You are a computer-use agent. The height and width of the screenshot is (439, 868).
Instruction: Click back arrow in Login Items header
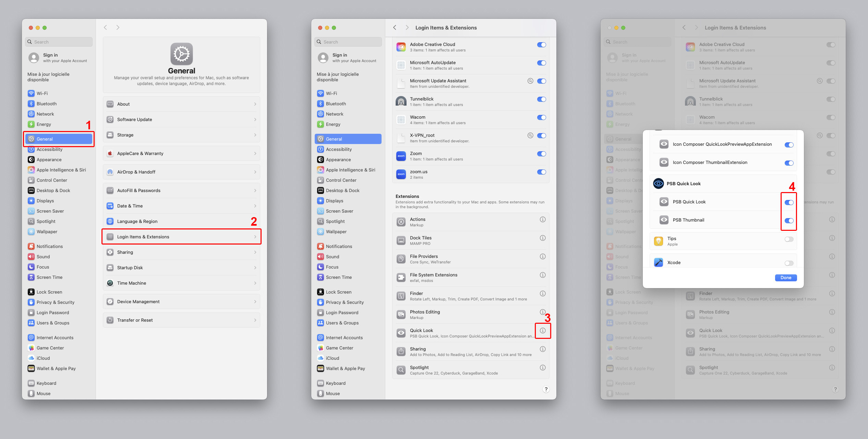395,27
